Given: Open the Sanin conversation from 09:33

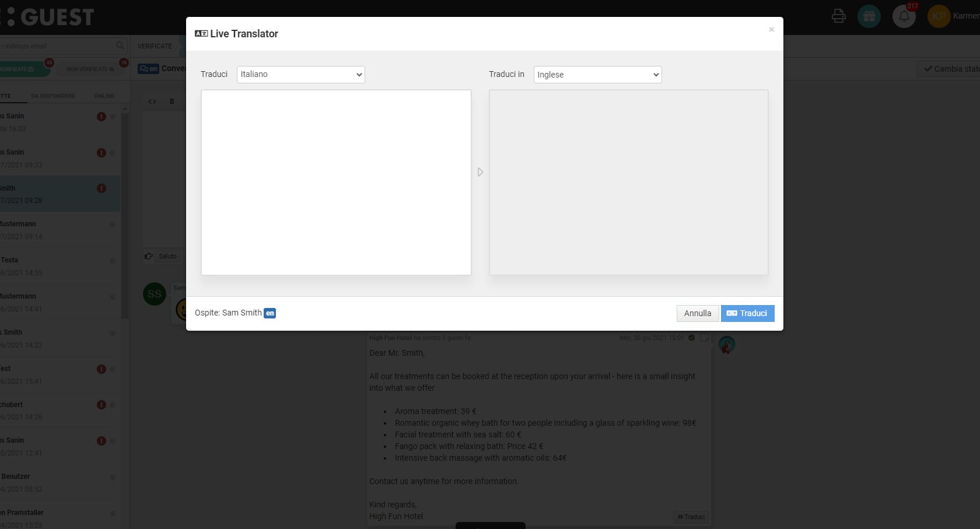Looking at the screenshot, I should [60, 158].
